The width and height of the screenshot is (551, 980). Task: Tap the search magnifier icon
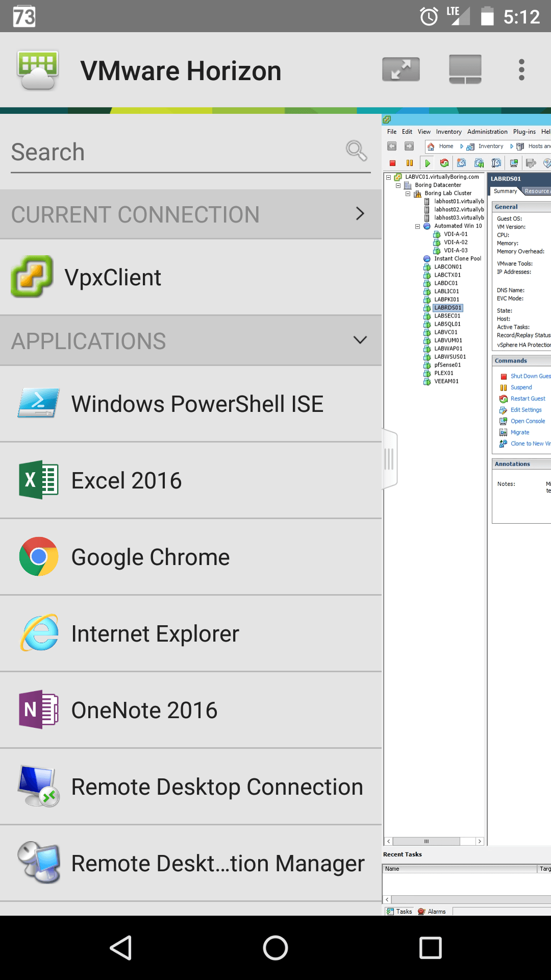356,151
